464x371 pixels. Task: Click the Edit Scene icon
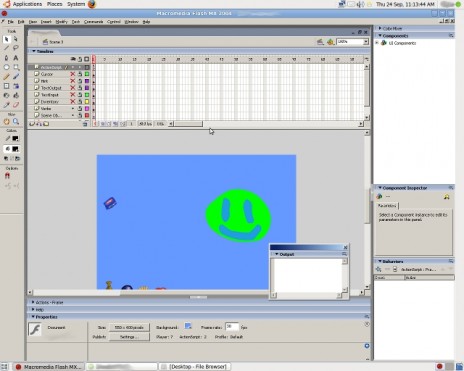[x=320, y=42]
